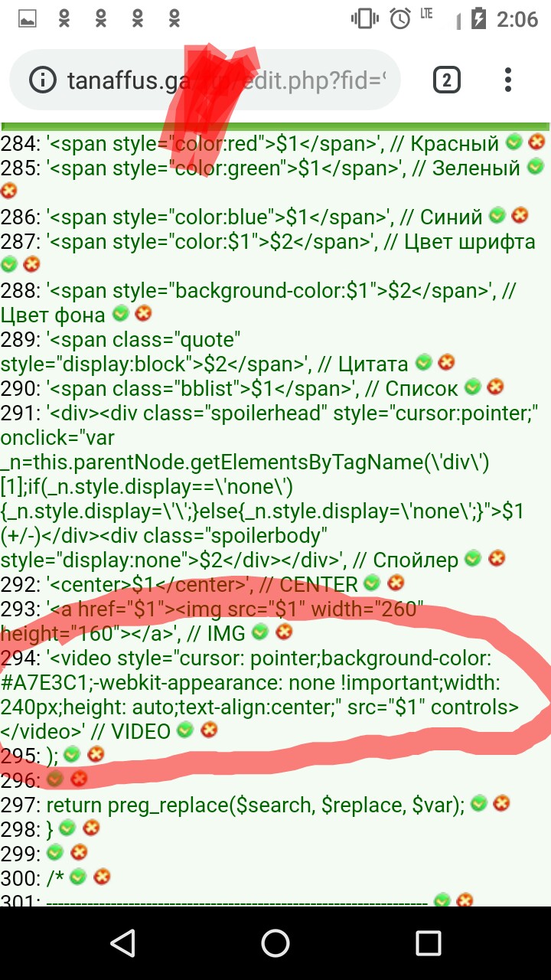
Task: Click red cross icon on preg_replace line 297
Action: pos(501,803)
